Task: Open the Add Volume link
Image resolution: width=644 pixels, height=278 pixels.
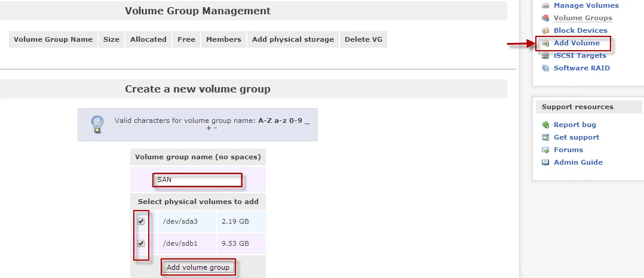Action: (x=576, y=43)
